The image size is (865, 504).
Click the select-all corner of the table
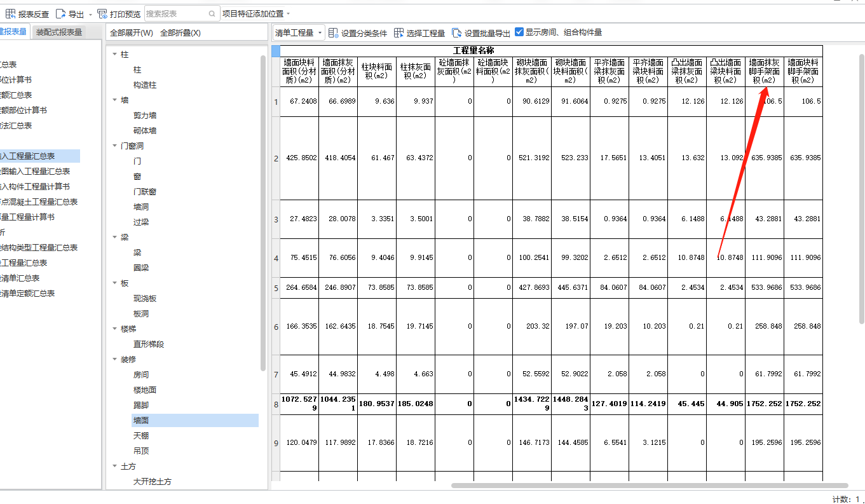(x=275, y=50)
